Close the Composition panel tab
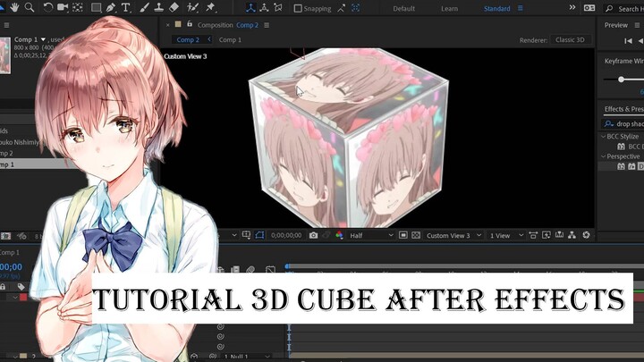The image size is (644, 362). click(167, 25)
